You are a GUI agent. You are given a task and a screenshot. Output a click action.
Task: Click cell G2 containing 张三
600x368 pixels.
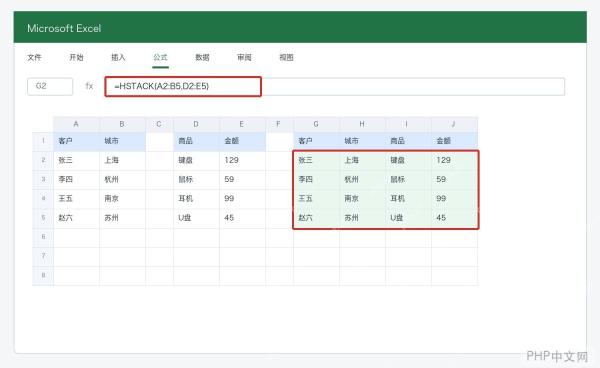(x=316, y=160)
